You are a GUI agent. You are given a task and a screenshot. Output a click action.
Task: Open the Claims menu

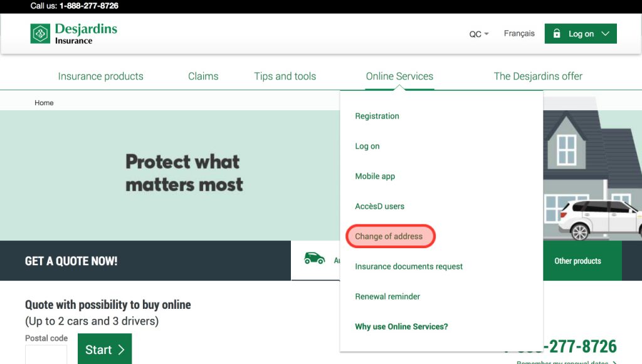[x=203, y=76]
